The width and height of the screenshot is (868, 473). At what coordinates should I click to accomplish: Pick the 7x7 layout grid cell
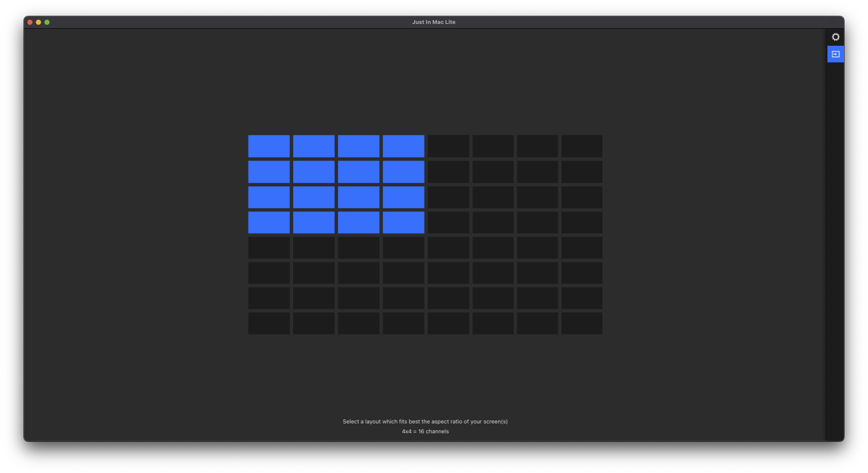(537, 298)
